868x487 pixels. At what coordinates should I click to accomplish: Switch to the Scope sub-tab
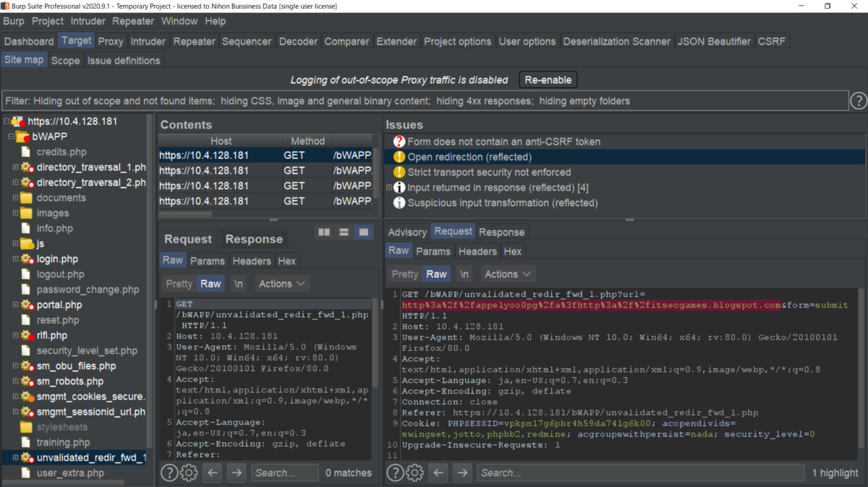click(x=65, y=60)
